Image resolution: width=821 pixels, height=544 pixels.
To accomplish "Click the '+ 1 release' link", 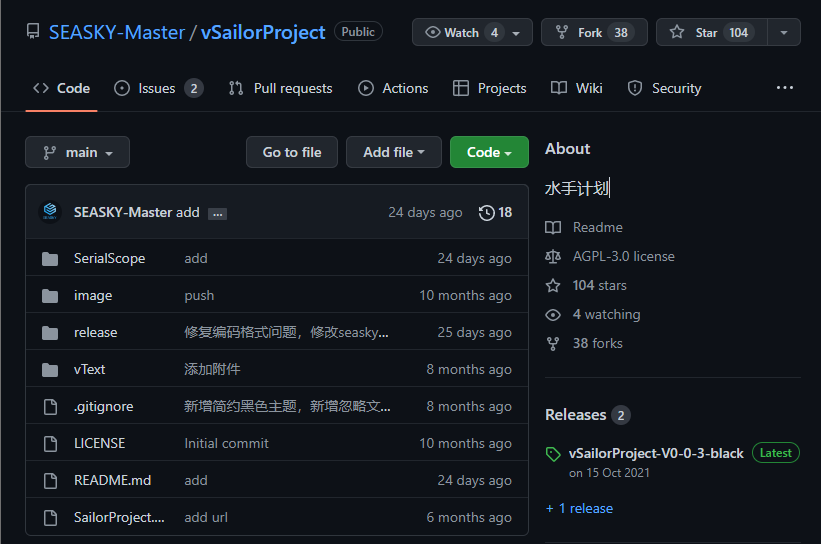I will pos(579,508).
